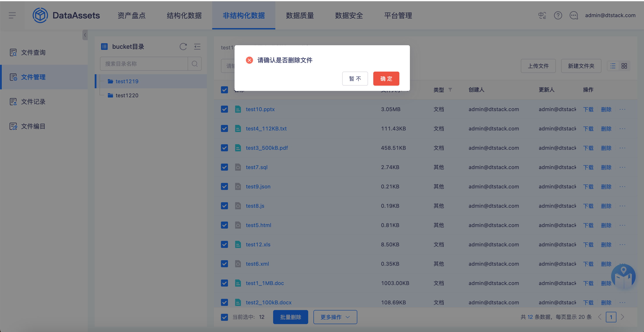Open the help question mark icon

(x=558, y=16)
